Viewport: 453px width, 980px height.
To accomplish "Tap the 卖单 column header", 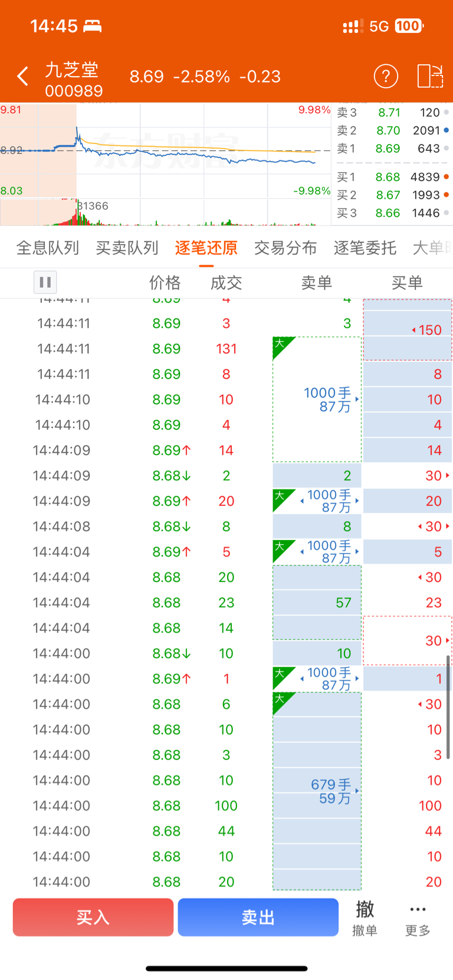I will coord(317,283).
